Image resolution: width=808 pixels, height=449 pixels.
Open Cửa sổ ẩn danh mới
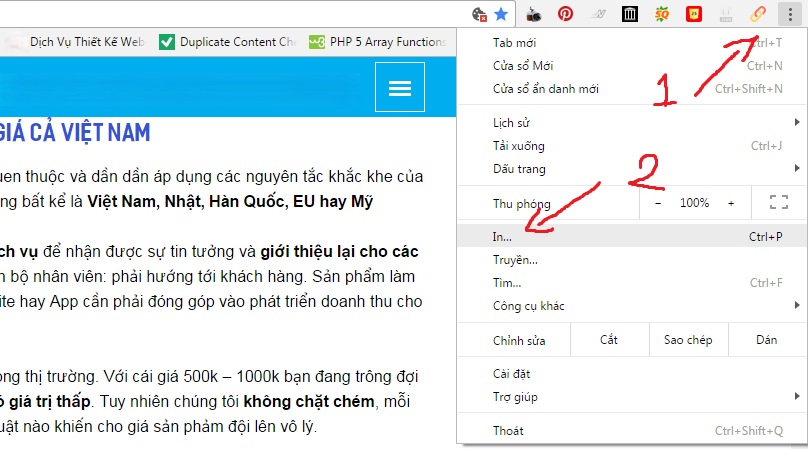point(632,89)
